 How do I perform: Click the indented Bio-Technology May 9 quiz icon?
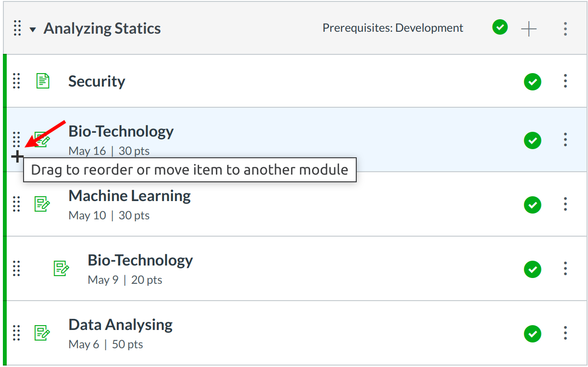[61, 268]
